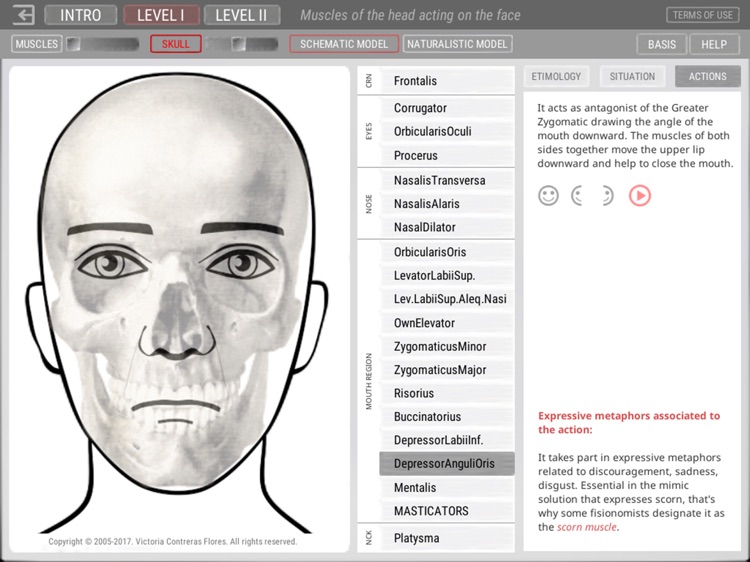Play the muscle action animation
This screenshot has height=562, width=750.
[640, 196]
